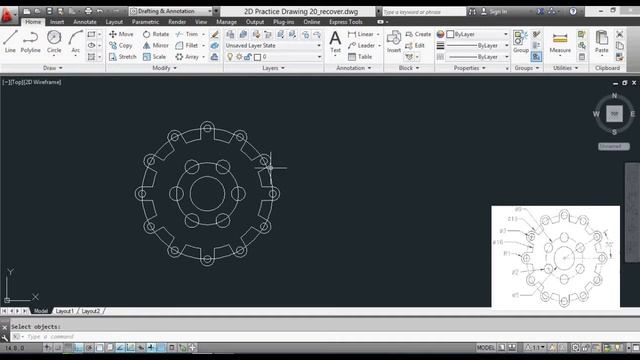This screenshot has height=360, width=640.
Task: Expand the Properties panel
Action: pyautogui.click(x=470, y=68)
